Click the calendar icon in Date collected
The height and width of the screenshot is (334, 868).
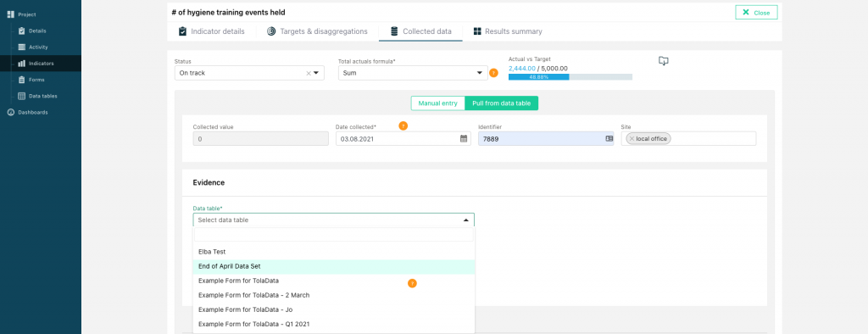[464, 139]
